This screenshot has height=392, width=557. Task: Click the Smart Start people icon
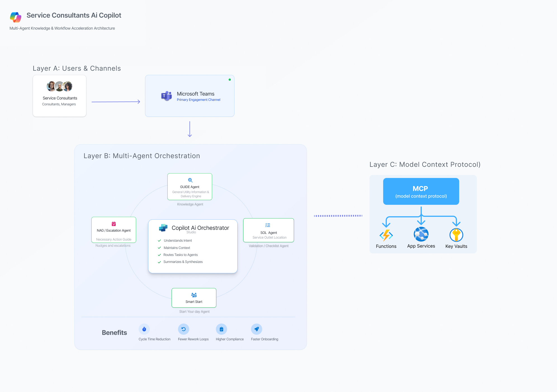tap(194, 295)
